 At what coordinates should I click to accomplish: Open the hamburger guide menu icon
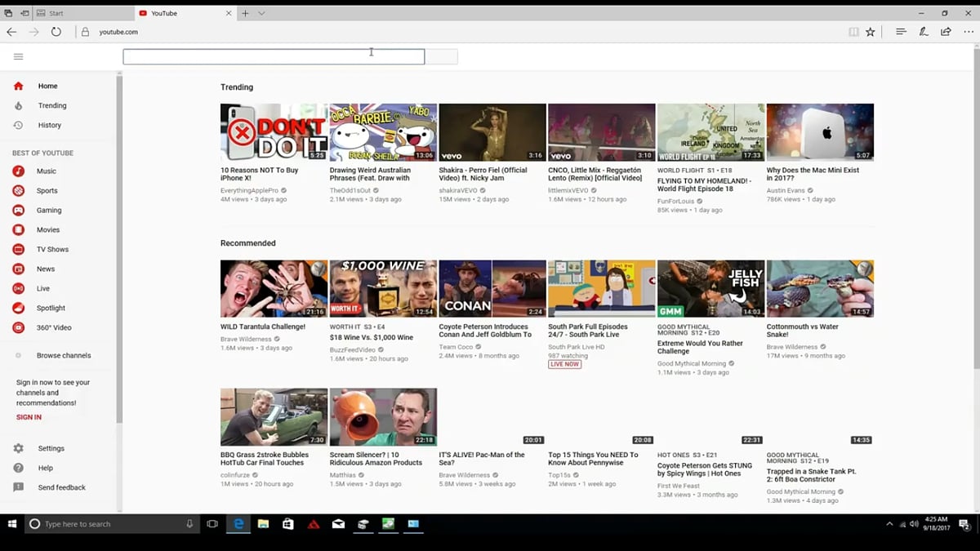click(18, 56)
